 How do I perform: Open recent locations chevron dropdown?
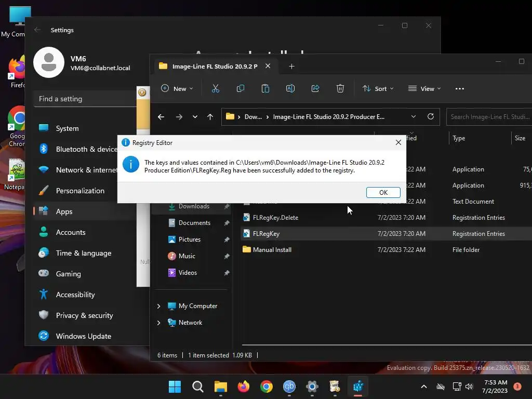(x=195, y=117)
